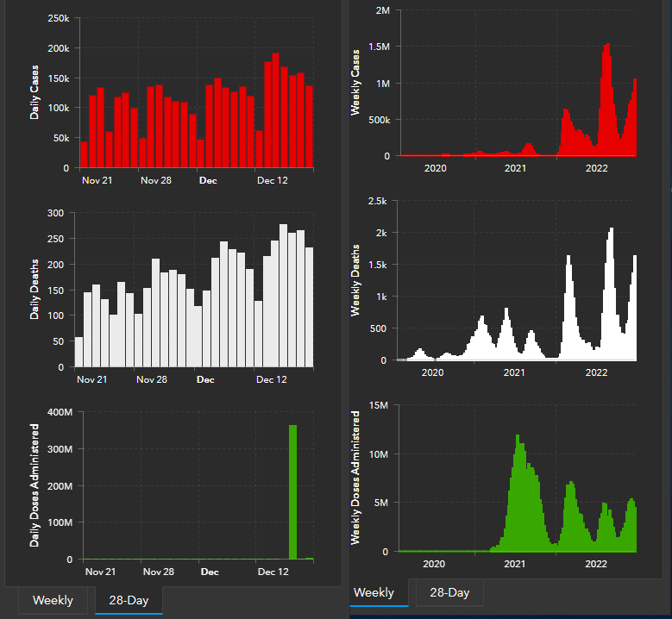Select the first white Daily Deaths bar
Image resolution: width=672 pixels, height=619 pixels.
79,352
